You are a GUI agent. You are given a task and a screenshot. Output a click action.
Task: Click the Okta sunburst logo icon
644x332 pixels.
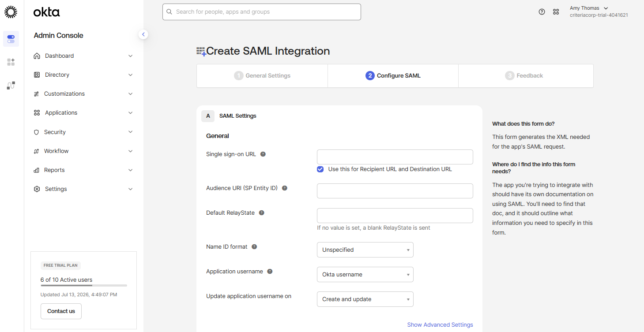coord(11,12)
